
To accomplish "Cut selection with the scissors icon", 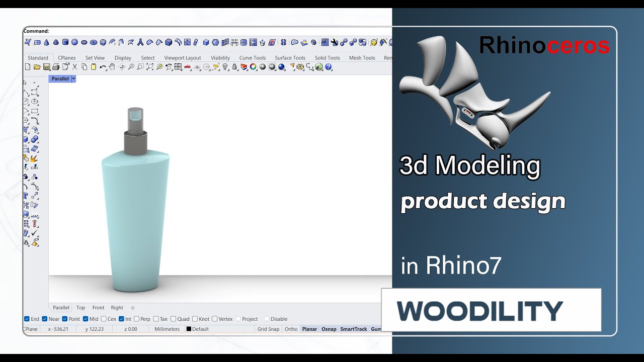I will (74, 67).
